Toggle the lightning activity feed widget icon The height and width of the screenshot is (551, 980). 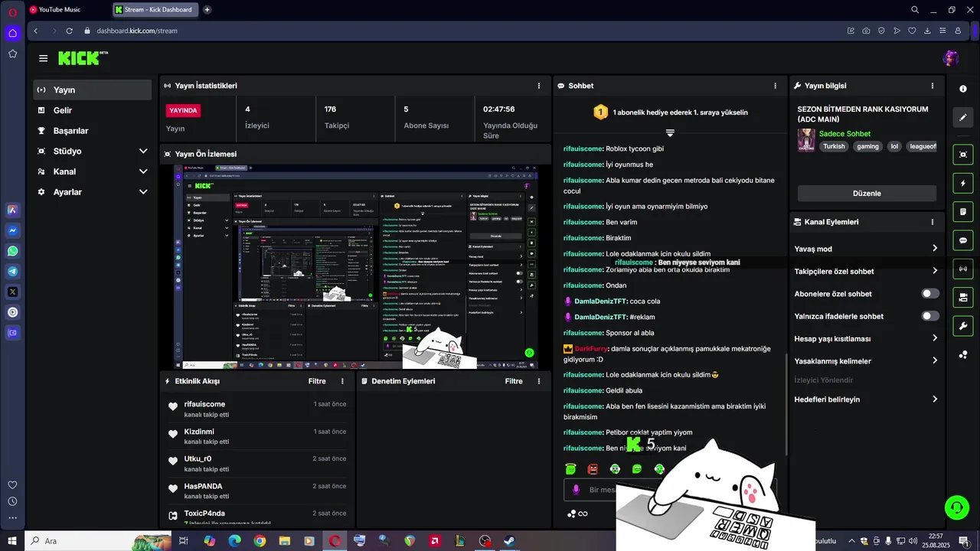[963, 183]
